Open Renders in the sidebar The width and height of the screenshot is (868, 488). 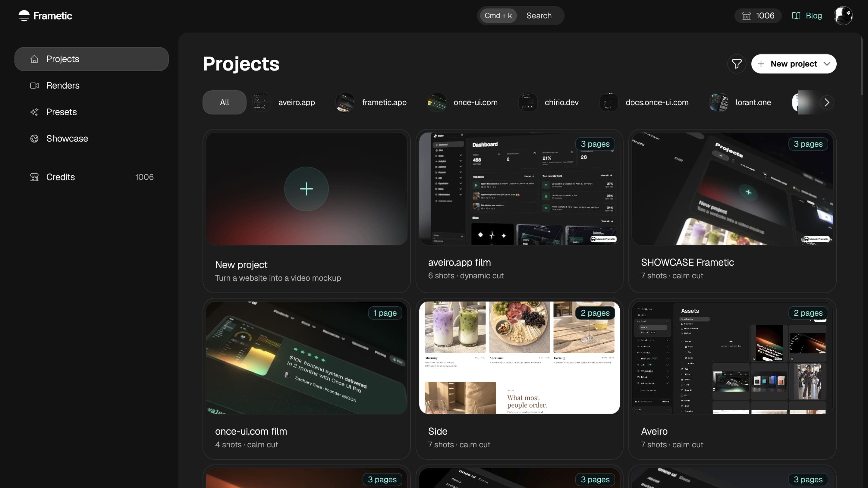pos(91,86)
